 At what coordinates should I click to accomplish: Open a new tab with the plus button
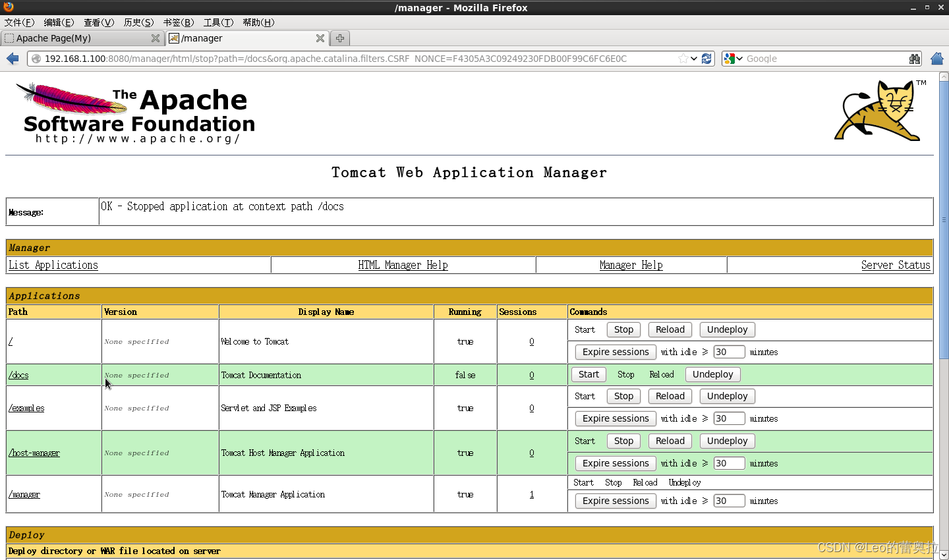click(x=340, y=38)
